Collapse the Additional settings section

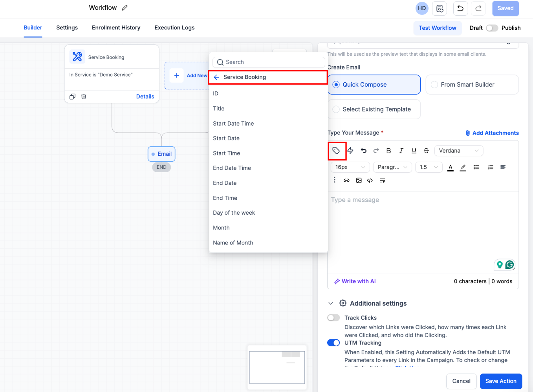pos(331,303)
